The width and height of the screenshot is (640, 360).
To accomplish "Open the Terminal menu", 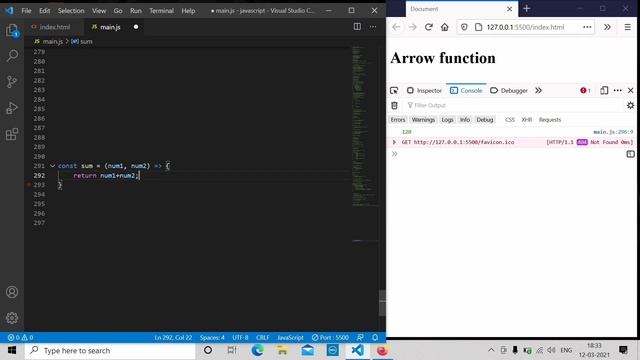I will point(161,11).
